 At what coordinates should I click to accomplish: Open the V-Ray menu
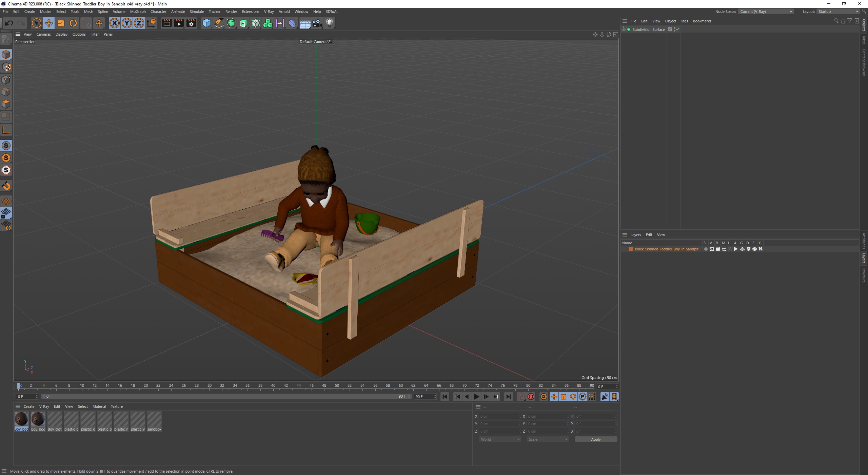[269, 12]
